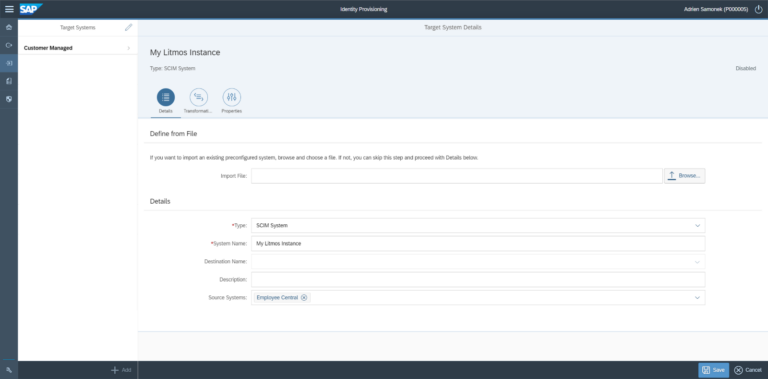Open the hamburger navigation menu
Screen dimensions: 768x379
point(9,9)
